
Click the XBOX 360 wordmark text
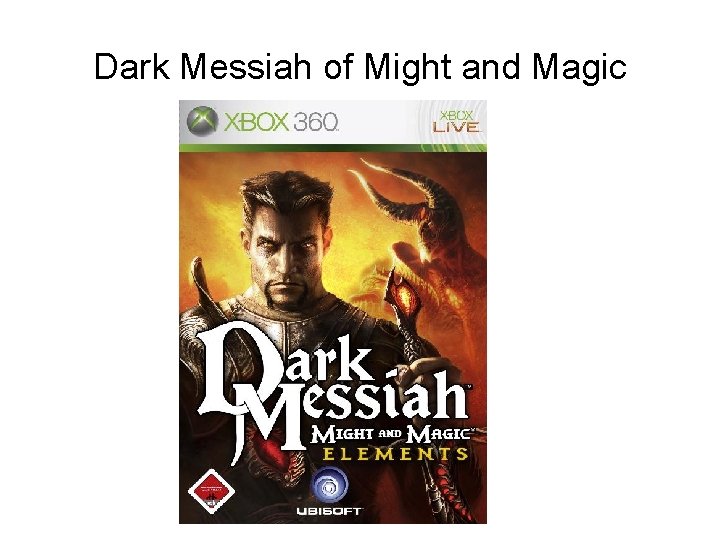281,122
